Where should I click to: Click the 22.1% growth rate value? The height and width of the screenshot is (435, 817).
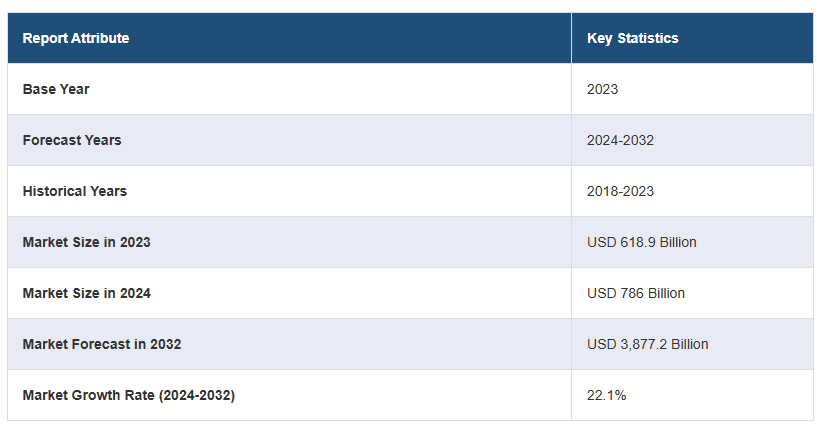[x=606, y=395]
